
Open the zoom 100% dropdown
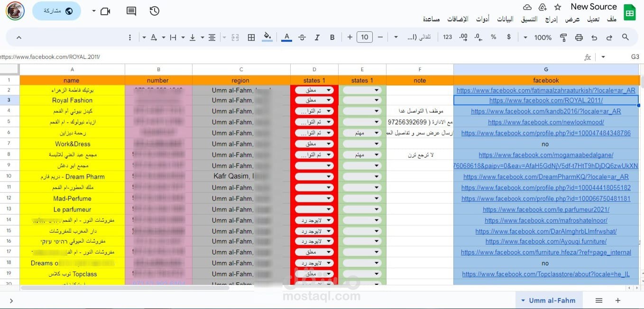538,37
